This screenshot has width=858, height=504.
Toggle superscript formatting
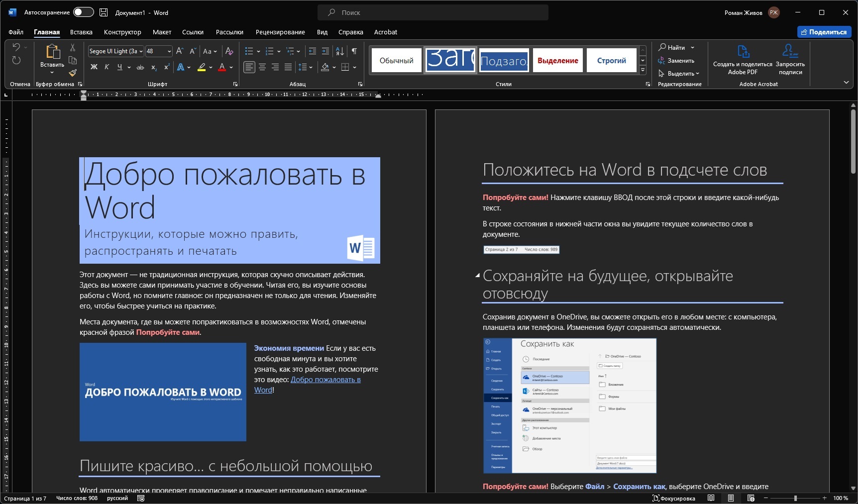pyautogui.click(x=167, y=67)
